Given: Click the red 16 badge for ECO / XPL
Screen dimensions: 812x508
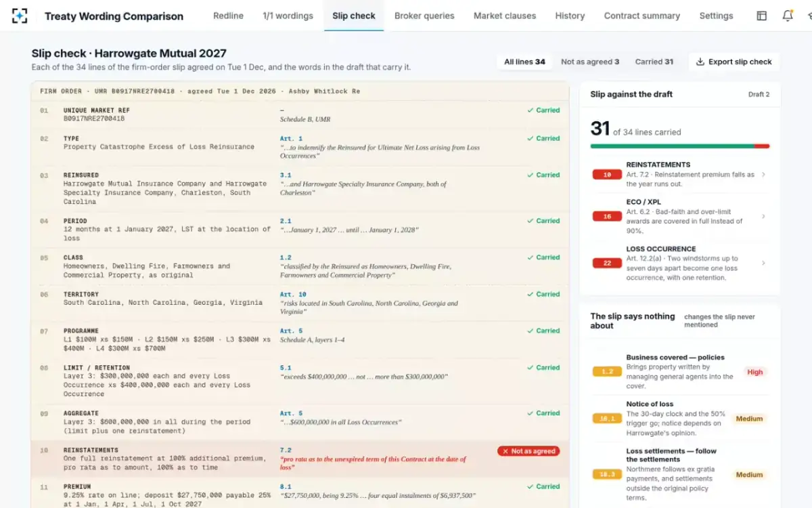Looking at the screenshot, I should tap(607, 217).
